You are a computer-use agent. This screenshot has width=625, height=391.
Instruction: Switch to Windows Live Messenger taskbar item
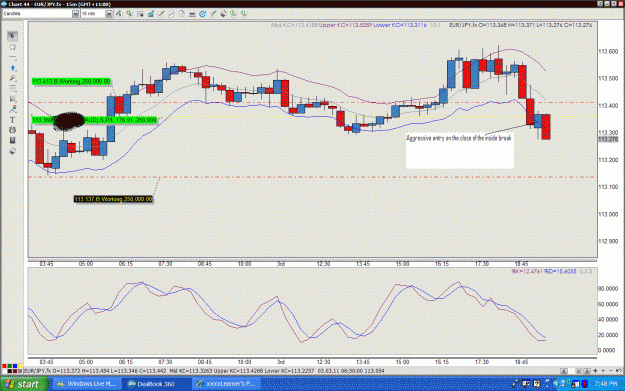86,384
